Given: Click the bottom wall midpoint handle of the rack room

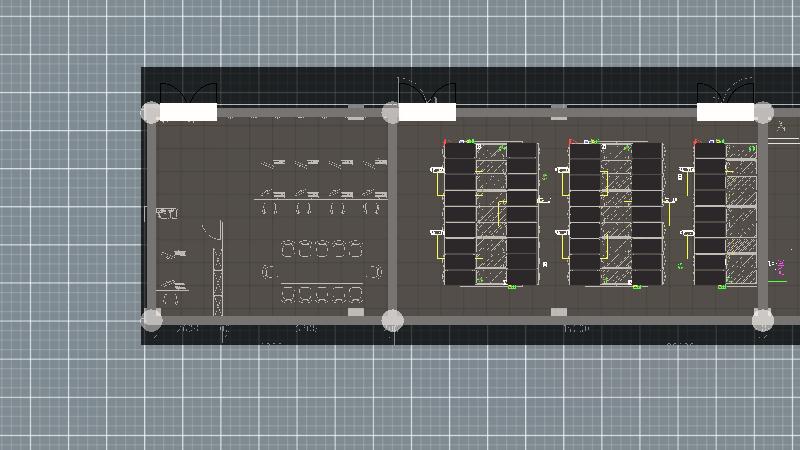Looking at the screenshot, I should pos(559,313).
